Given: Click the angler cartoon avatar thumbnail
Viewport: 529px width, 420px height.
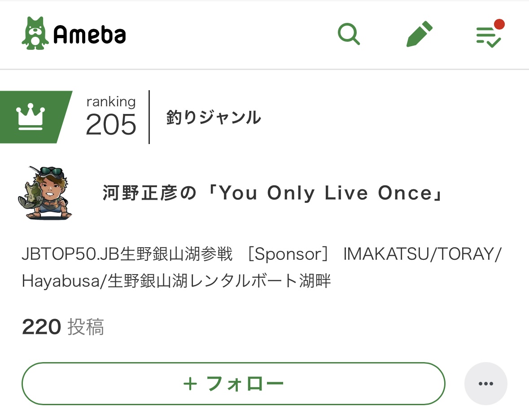Looking at the screenshot, I should [45, 193].
